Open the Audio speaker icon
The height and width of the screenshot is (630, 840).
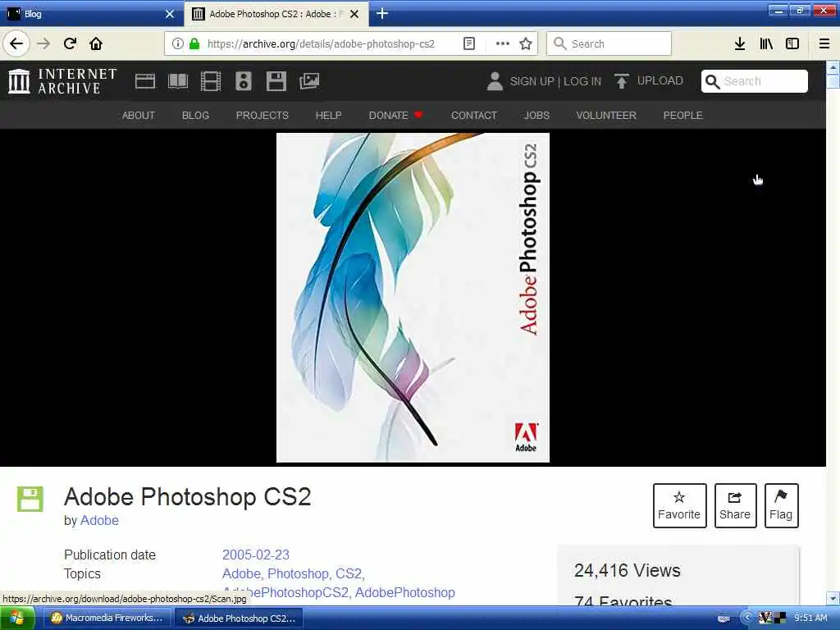click(243, 81)
